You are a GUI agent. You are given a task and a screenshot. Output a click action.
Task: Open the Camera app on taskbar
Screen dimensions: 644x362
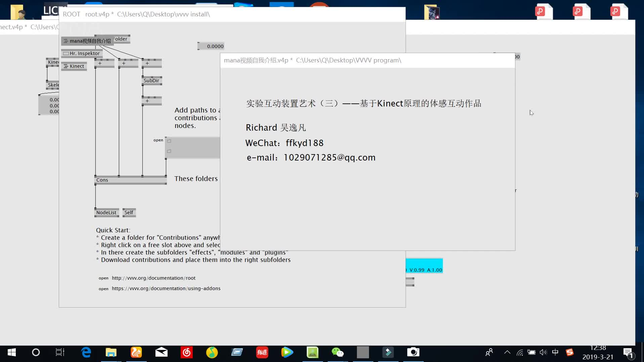[x=413, y=352]
